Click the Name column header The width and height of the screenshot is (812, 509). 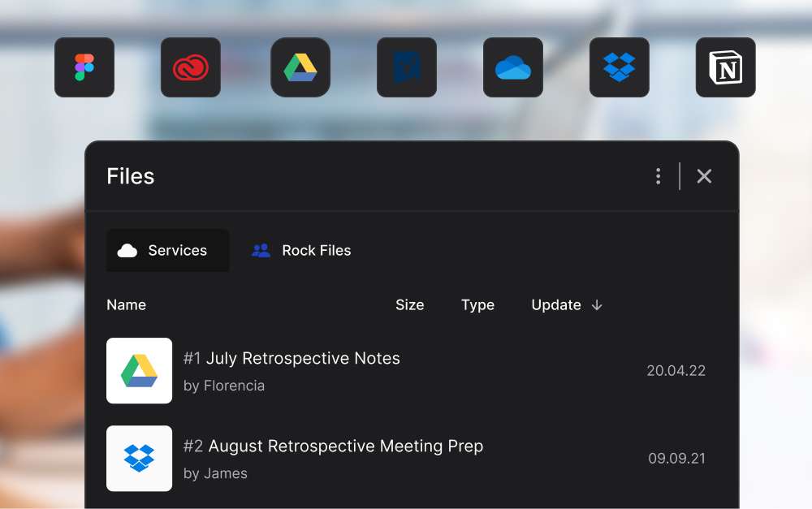127,305
